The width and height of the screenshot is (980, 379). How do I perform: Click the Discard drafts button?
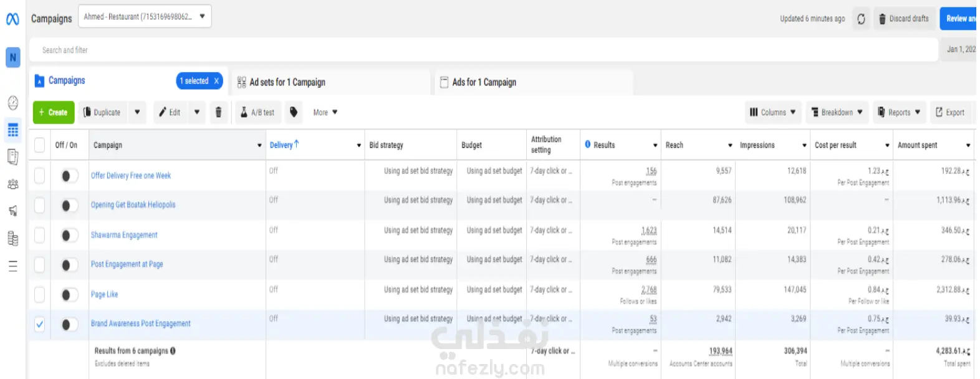pos(904,19)
